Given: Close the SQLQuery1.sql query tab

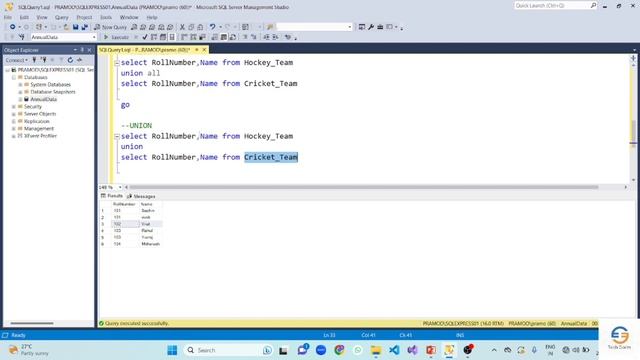Looking at the screenshot, I should (204, 50).
